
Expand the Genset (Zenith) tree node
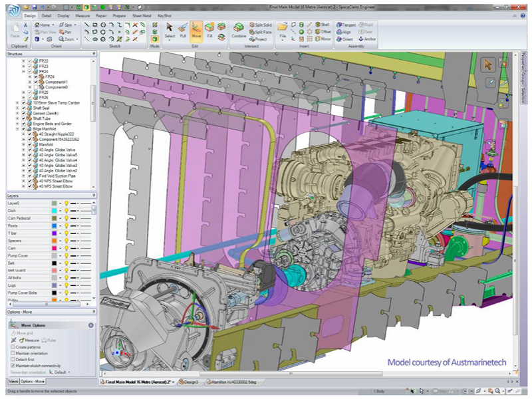[17, 114]
